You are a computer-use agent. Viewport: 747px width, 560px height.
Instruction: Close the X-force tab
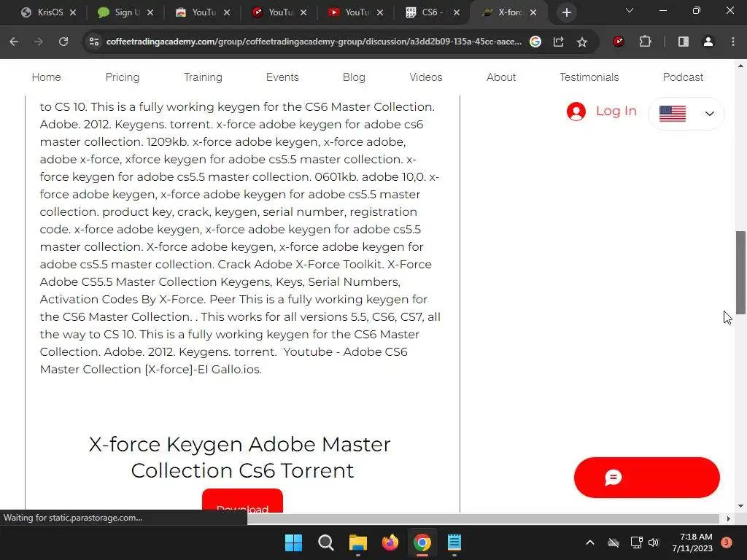533,13
